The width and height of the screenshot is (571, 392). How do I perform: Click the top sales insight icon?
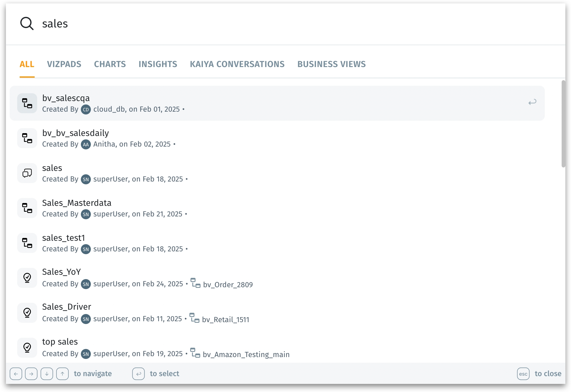click(27, 347)
